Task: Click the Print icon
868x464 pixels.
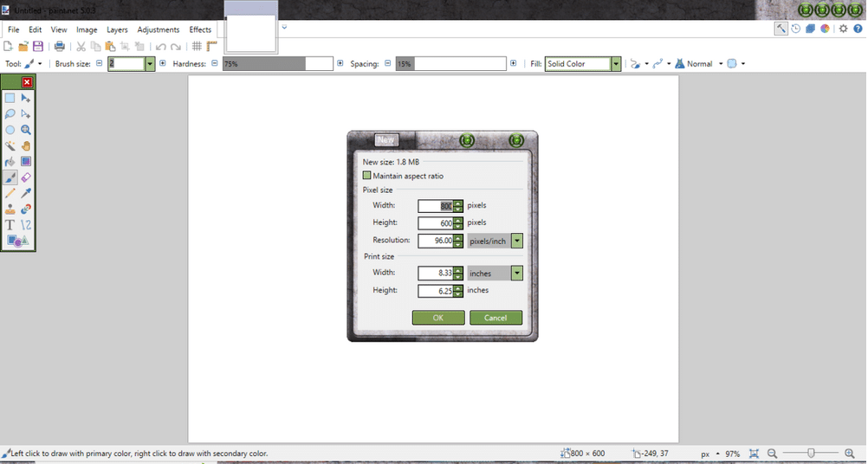Action: 59,47
